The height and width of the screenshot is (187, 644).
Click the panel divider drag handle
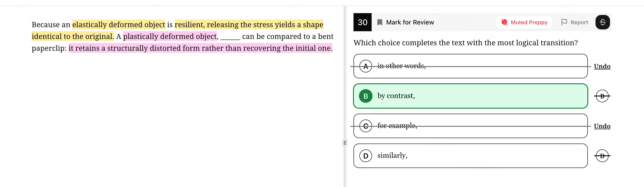point(345,143)
